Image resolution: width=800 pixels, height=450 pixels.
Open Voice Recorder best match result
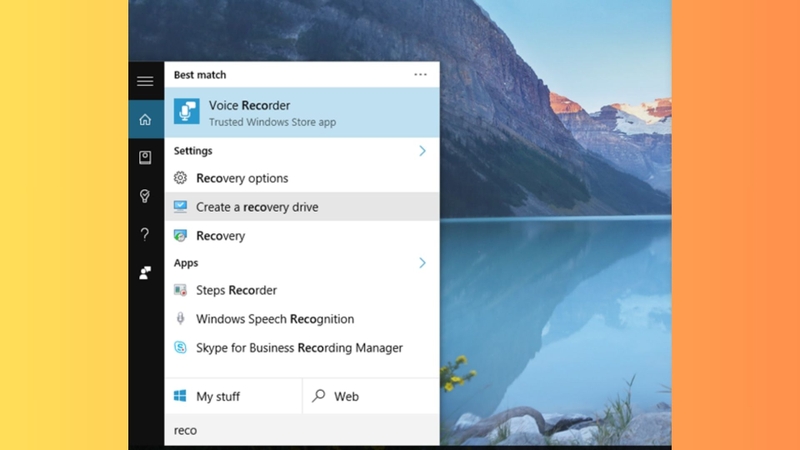(302, 112)
